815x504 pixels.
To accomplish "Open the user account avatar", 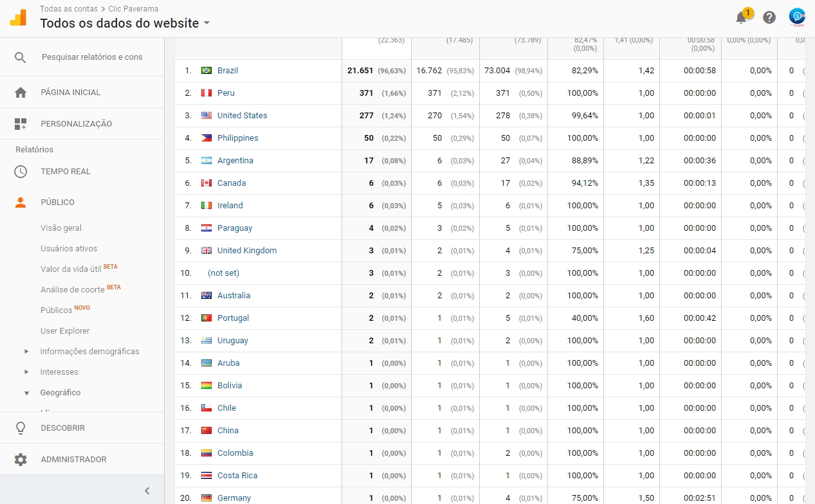I will coord(797,17).
